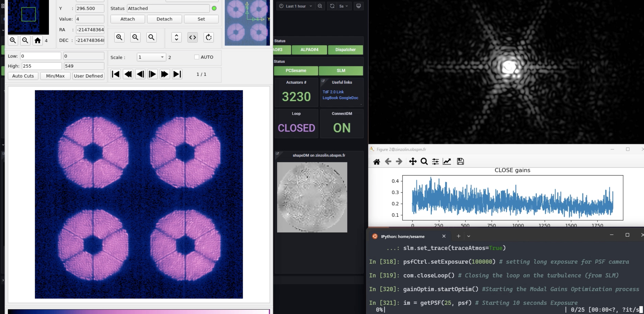The width and height of the screenshot is (644, 314).
Task: Save the CLOSE gains figure
Action: pyautogui.click(x=460, y=162)
